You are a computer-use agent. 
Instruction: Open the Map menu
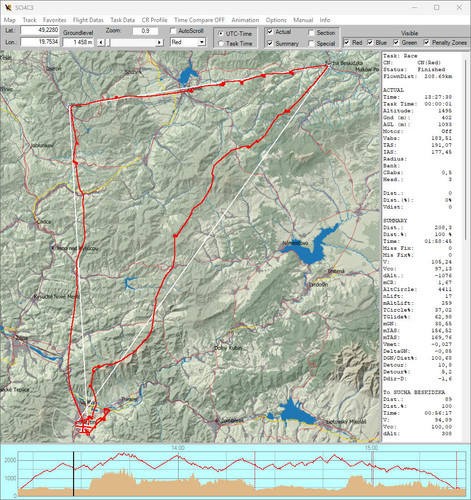tap(10, 20)
